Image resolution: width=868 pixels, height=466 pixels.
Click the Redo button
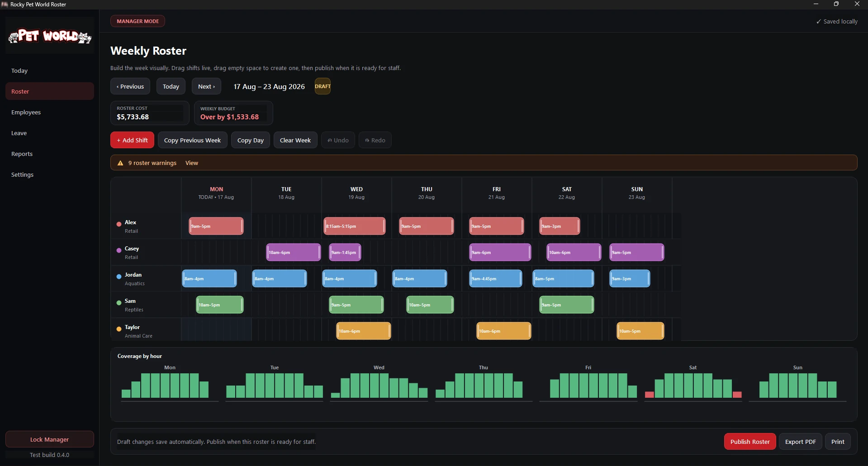click(x=375, y=140)
